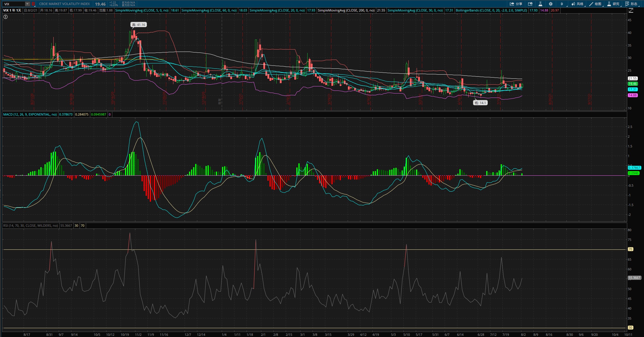The height and width of the screenshot is (337, 644).
Task: Select SimpleMovingAvg (CLOSE, 60, 0, no) label
Action: pos(209,10)
